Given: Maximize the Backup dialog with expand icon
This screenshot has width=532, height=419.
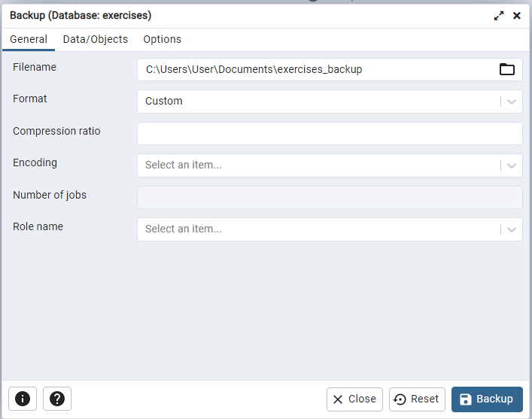Looking at the screenshot, I should (499, 15).
